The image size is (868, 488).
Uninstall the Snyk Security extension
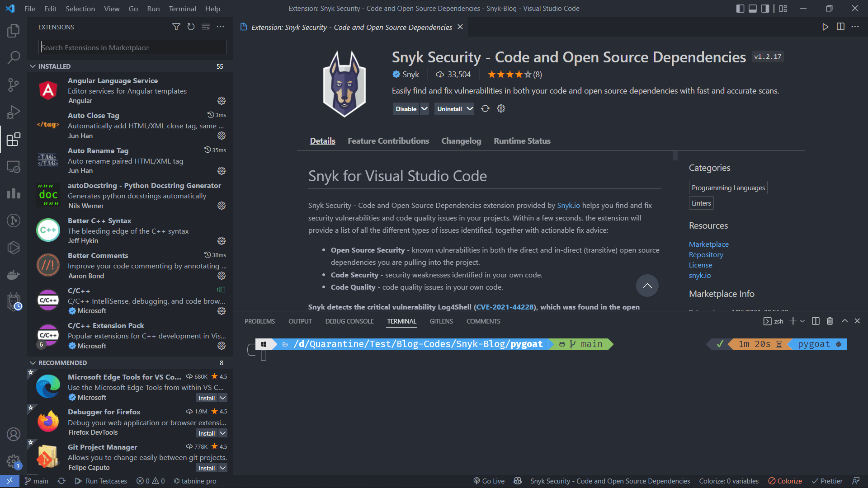click(x=449, y=109)
